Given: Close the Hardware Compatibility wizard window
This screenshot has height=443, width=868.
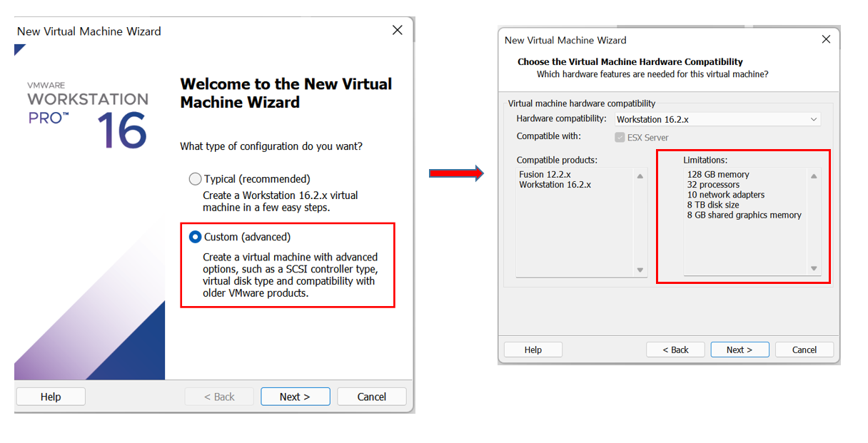Looking at the screenshot, I should coord(826,39).
